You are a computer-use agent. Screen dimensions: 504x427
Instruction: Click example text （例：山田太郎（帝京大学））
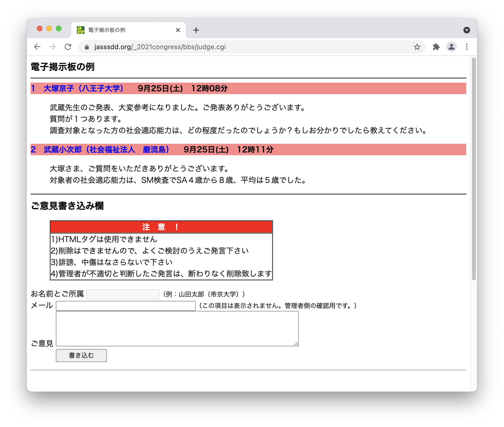[204, 294]
